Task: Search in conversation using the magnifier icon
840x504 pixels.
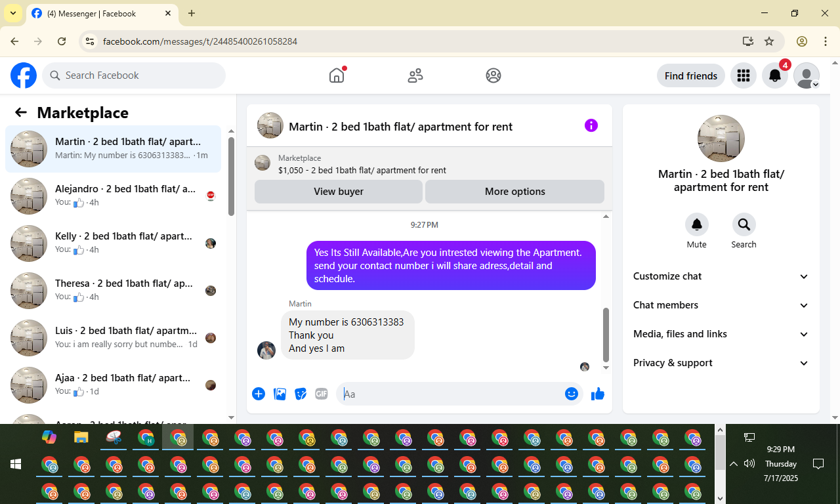Action: (x=744, y=224)
